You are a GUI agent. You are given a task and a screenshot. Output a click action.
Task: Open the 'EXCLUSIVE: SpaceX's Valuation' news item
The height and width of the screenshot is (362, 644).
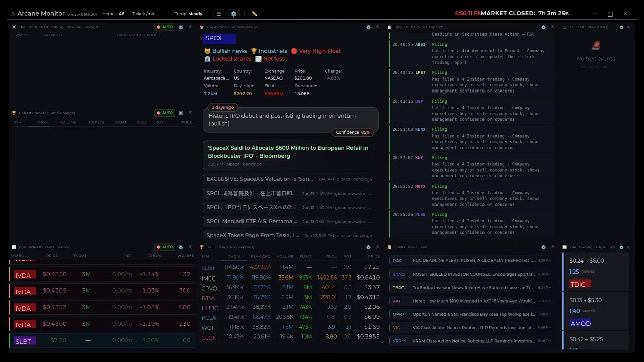point(290,179)
